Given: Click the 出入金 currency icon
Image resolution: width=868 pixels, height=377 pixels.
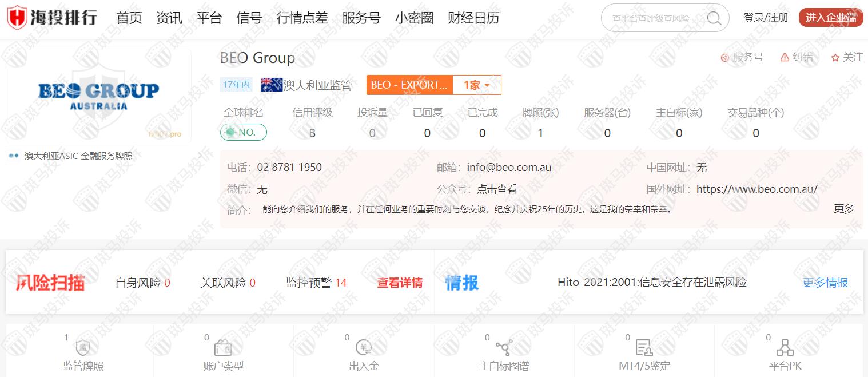Looking at the screenshot, I should click(x=364, y=347).
